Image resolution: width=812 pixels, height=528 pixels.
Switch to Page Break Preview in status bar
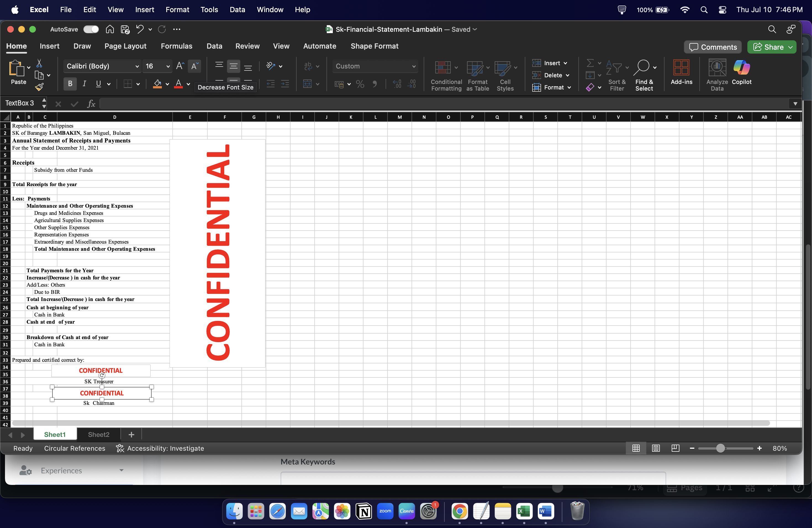point(675,448)
